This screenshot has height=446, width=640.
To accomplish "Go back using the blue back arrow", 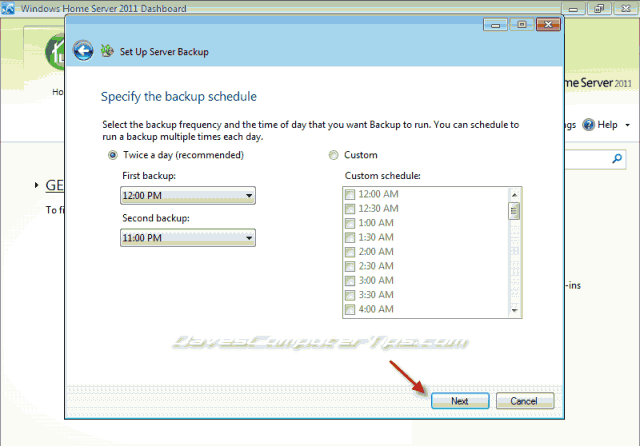I will 83,51.
